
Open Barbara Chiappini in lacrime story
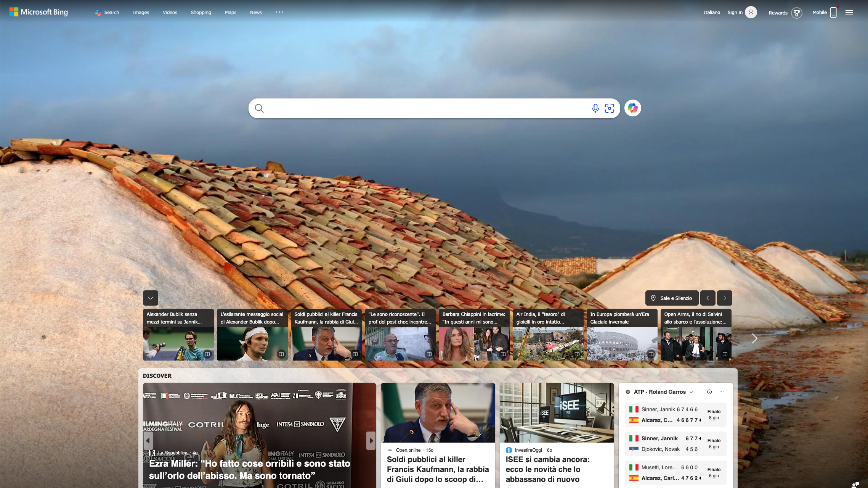(x=474, y=335)
